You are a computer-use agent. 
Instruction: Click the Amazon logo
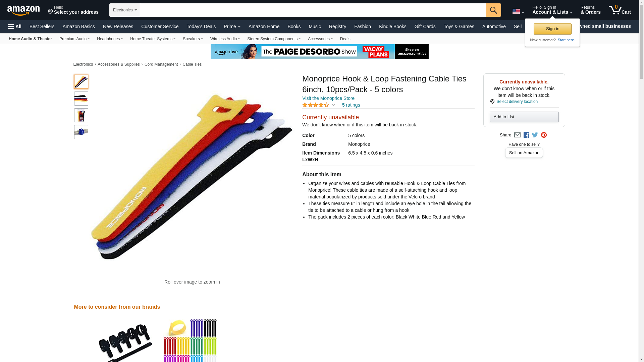pyautogui.click(x=23, y=10)
